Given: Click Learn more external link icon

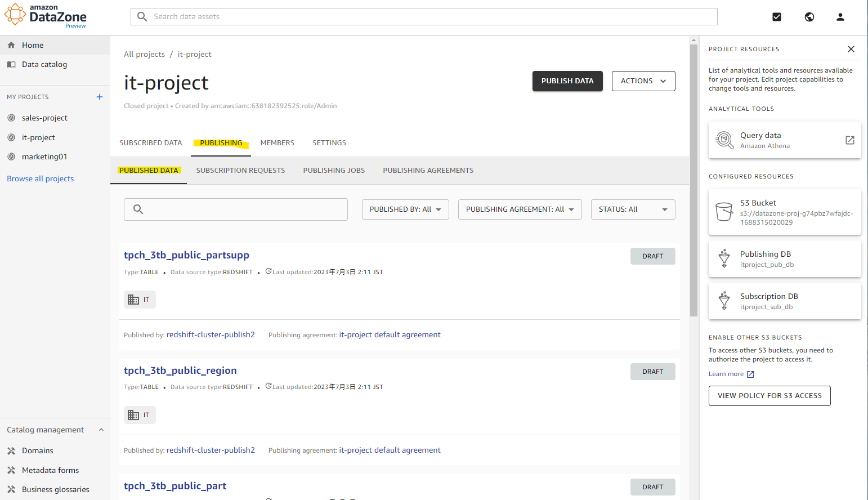Looking at the screenshot, I should [x=750, y=374].
